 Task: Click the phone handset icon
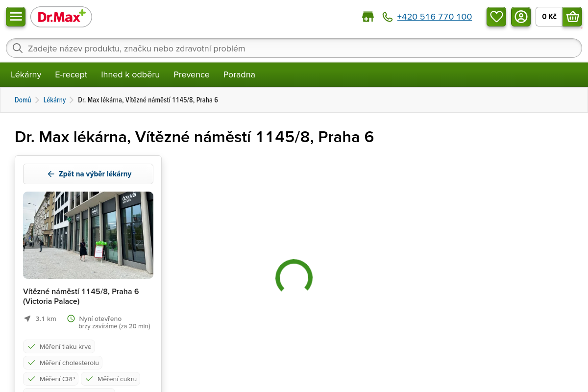click(388, 17)
